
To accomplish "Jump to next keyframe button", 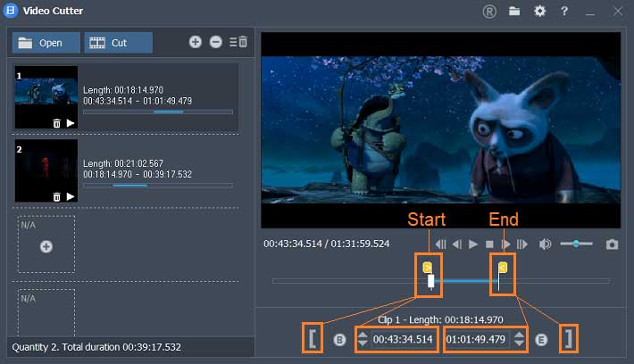I will 522,244.
